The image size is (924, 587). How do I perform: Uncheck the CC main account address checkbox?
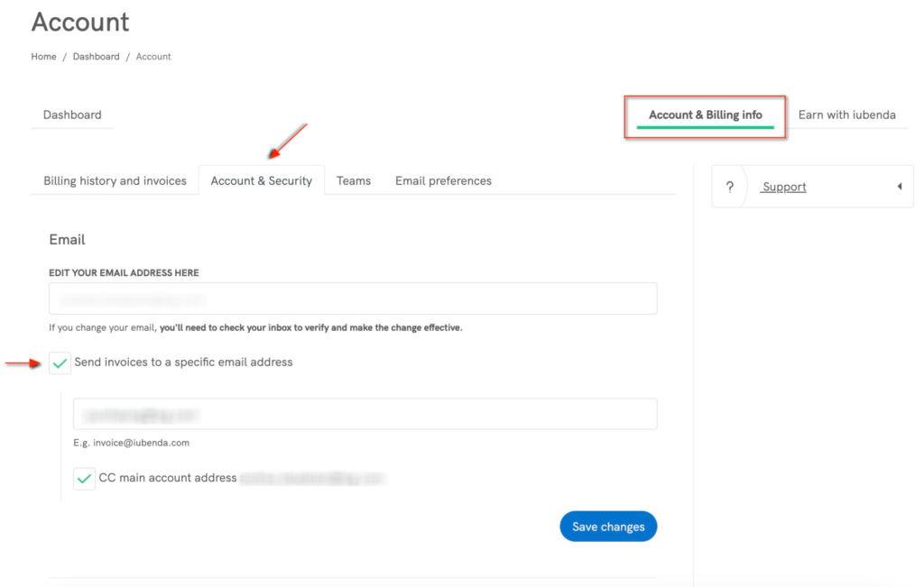pos(85,478)
